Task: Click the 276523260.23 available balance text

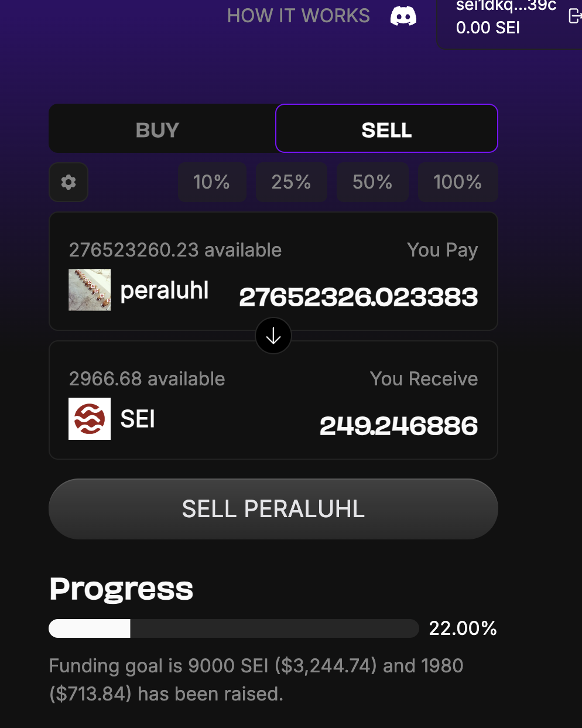Action: click(x=176, y=249)
